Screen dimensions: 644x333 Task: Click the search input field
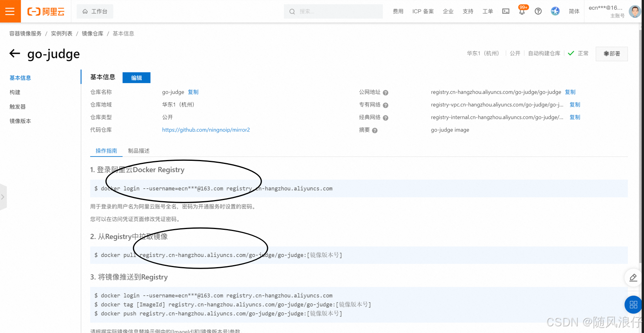(x=333, y=11)
